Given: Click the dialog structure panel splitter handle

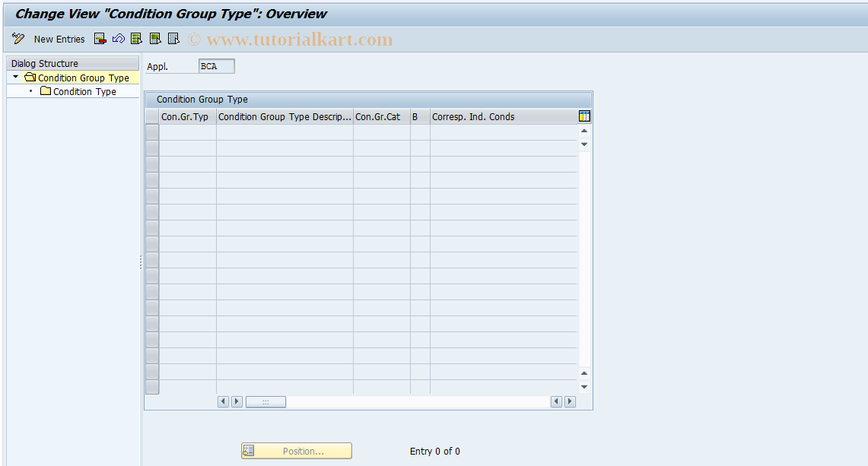Looking at the screenshot, I should (141, 262).
